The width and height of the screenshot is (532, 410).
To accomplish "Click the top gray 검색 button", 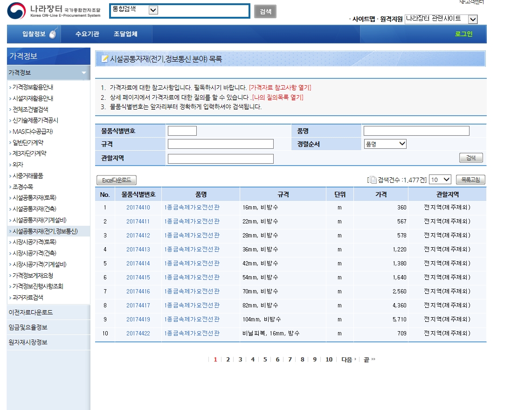I will coord(265,12).
